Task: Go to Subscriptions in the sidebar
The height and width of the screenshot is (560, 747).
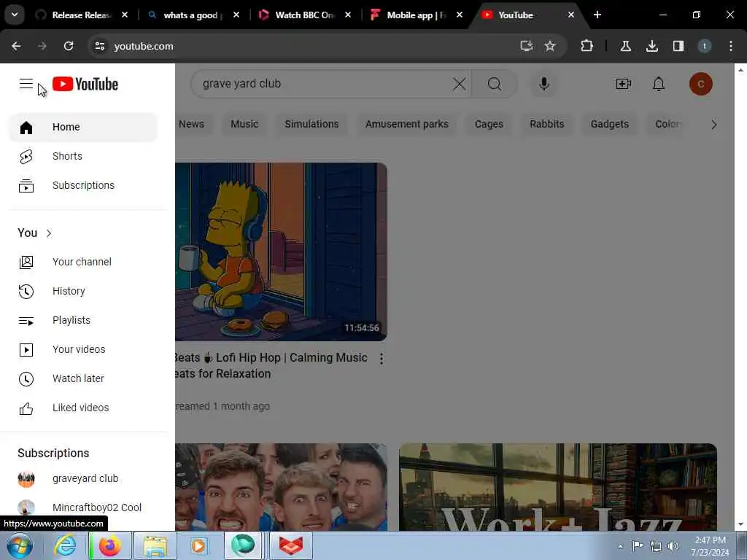Action: (x=83, y=185)
